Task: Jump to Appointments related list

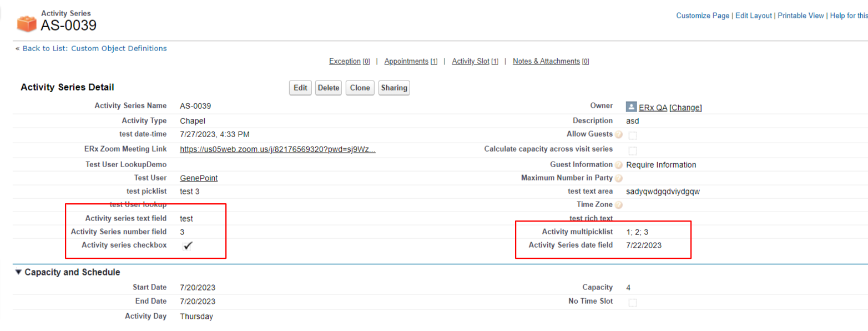Action: (406, 61)
